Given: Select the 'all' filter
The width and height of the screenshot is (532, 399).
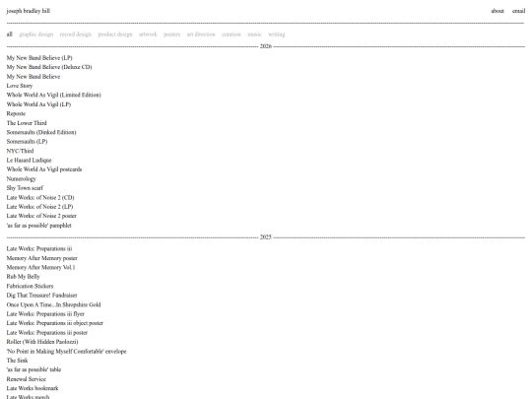Looking at the screenshot, I should [x=10, y=34].
